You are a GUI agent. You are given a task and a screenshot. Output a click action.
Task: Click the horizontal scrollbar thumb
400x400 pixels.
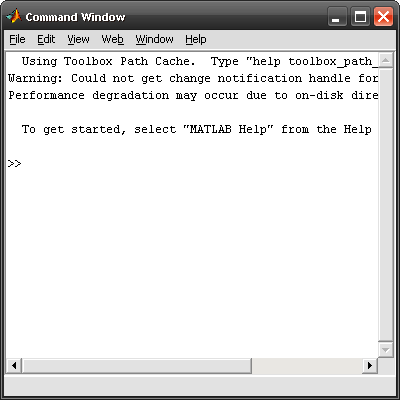click(137, 366)
